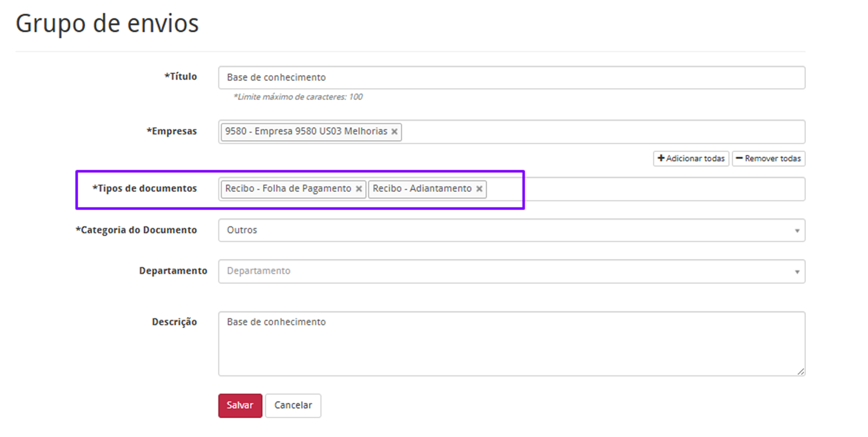
Task: Click the Departamento field label
Action: coord(173,271)
